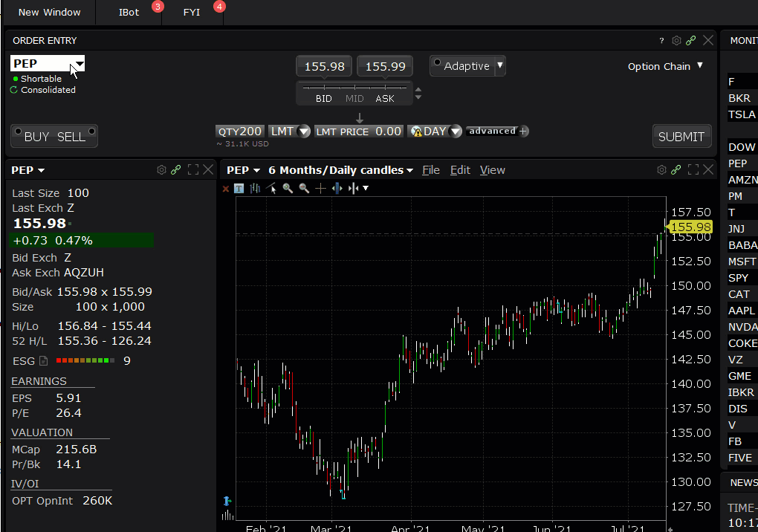Open Order Entry panel settings gear
The height and width of the screenshot is (532, 758).
tap(676, 41)
